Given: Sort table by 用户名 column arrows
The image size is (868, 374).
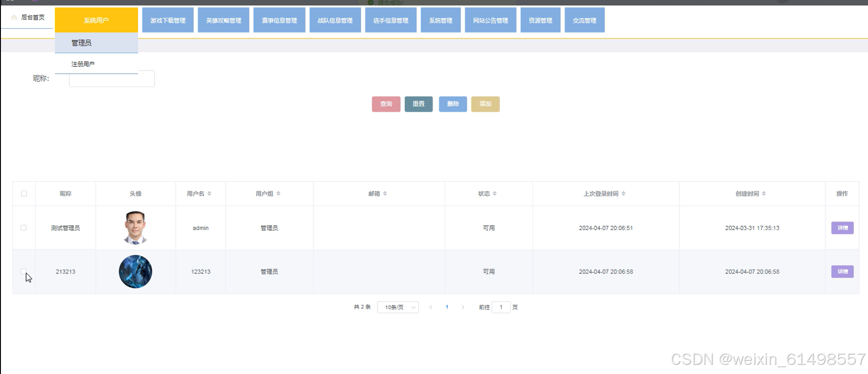Looking at the screenshot, I should pos(209,194).
